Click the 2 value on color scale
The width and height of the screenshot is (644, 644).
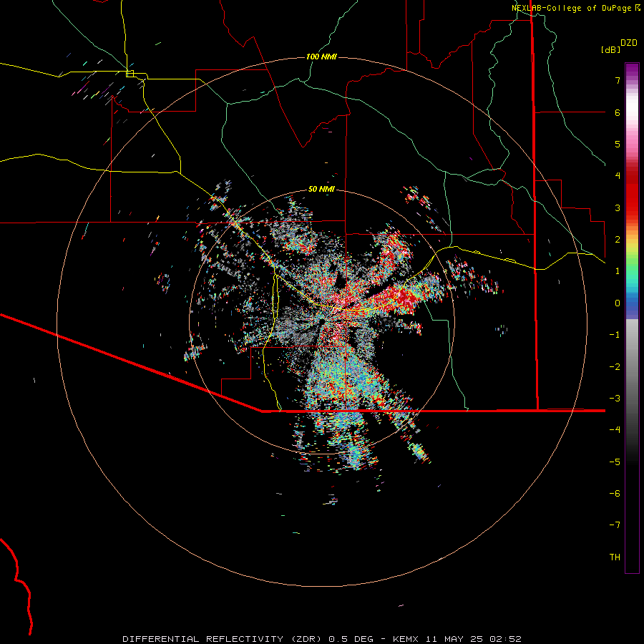(618, 240)
